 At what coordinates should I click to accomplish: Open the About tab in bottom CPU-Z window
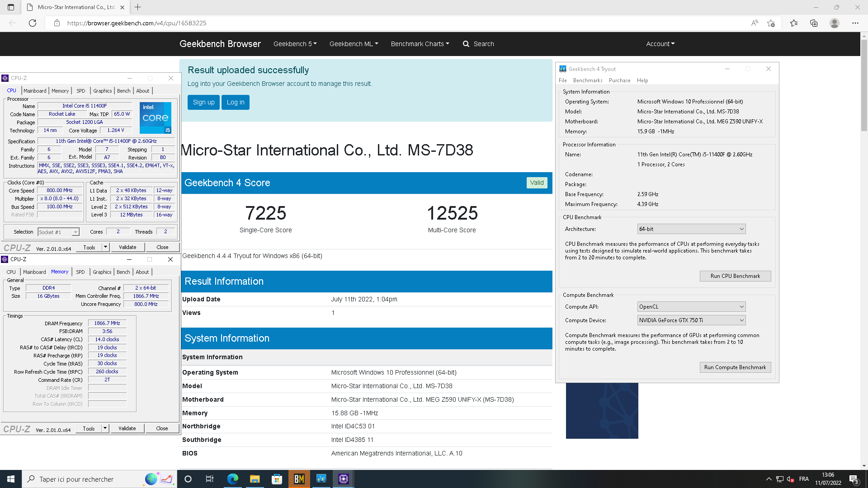point(142,272)
